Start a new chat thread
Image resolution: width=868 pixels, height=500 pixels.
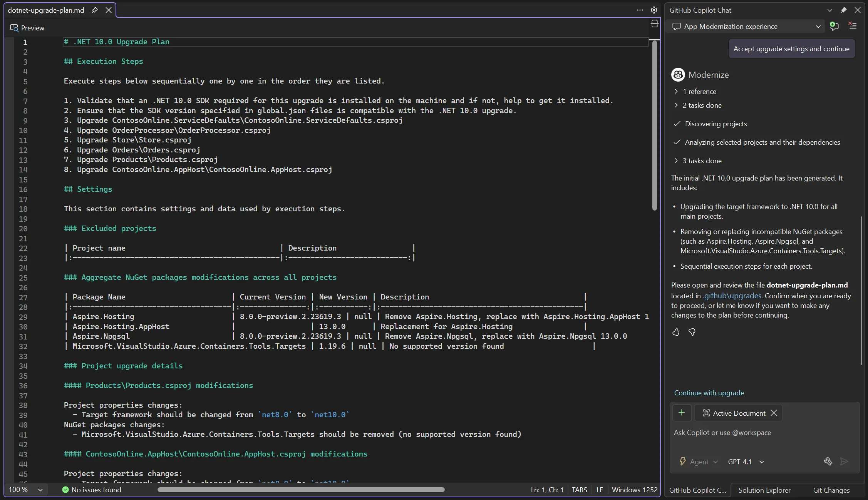tap(834, 26)
